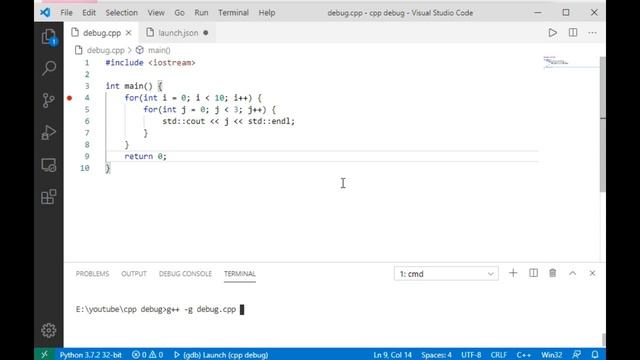Click on the 'return 0;' code line
The image size is (640, 360).
click(146, 156)
